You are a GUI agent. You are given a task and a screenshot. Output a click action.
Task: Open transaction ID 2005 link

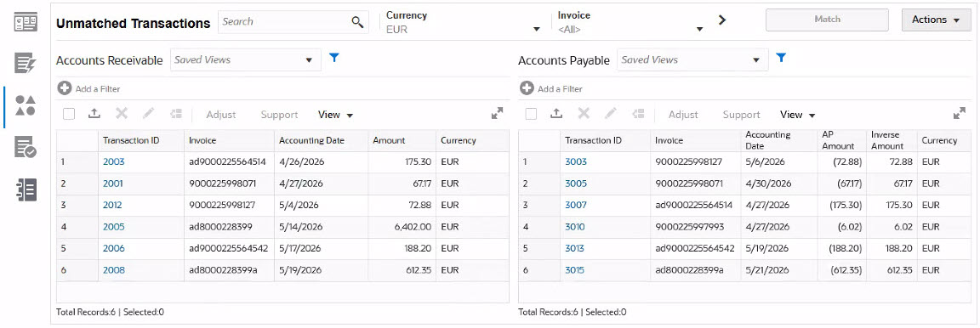click(x=114, y=227)
